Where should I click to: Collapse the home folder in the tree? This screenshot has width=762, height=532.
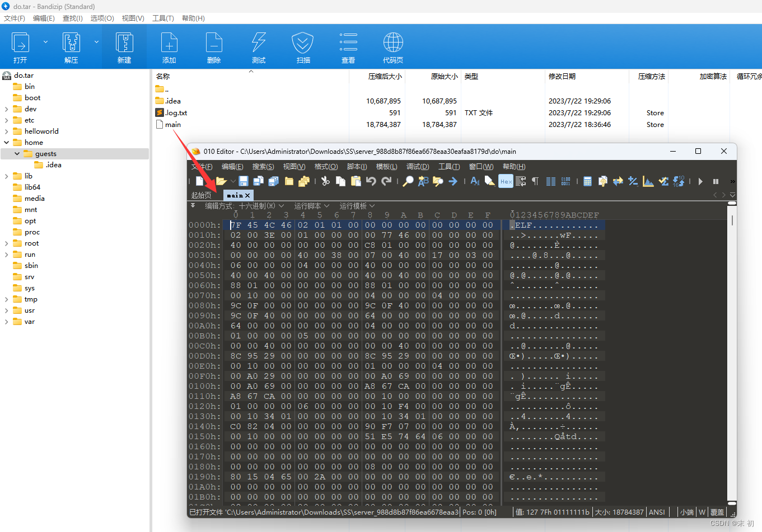point(7,143)
